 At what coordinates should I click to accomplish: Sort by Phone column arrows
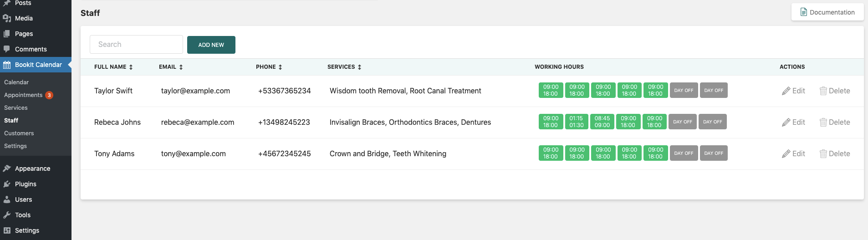[x=280, y=67]
